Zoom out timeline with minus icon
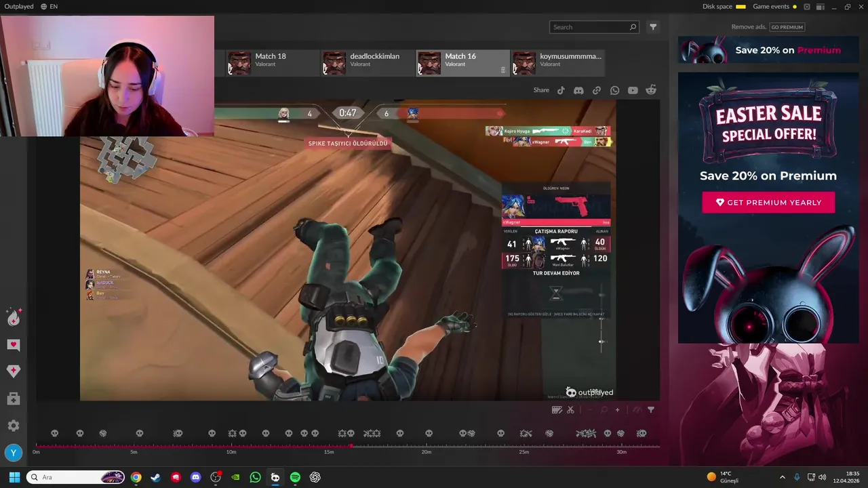 pos(590,409)
